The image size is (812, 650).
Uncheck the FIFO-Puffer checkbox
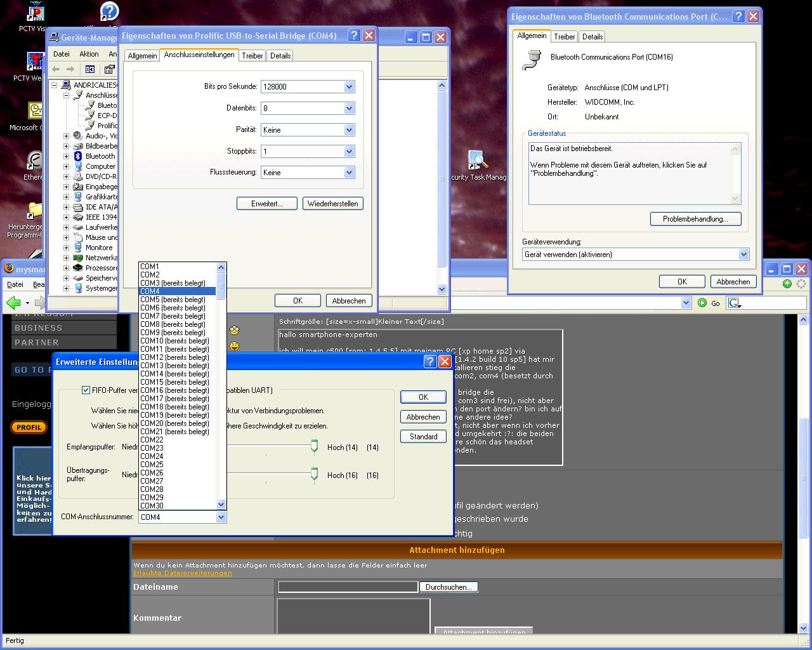pyautogui.click(x=86, y=390)
